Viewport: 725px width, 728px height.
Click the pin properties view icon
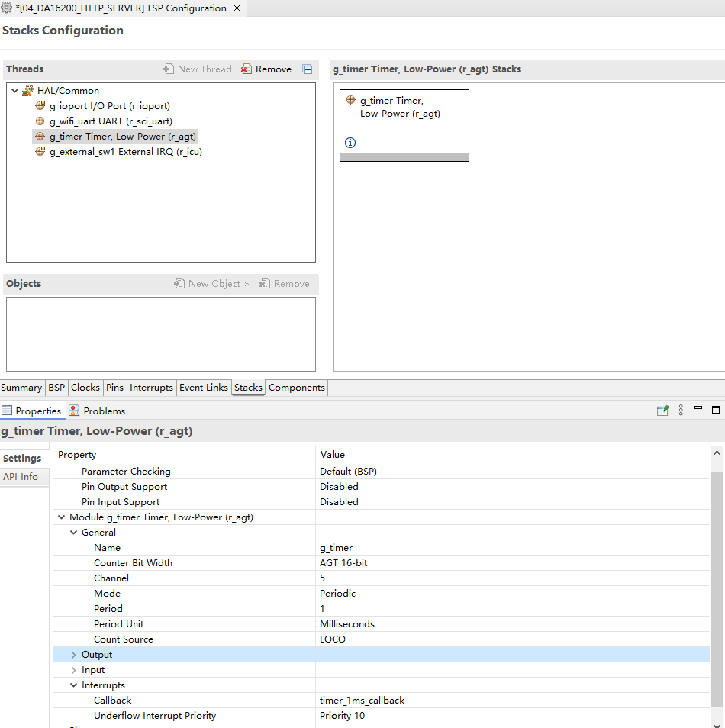coord(662,411)
